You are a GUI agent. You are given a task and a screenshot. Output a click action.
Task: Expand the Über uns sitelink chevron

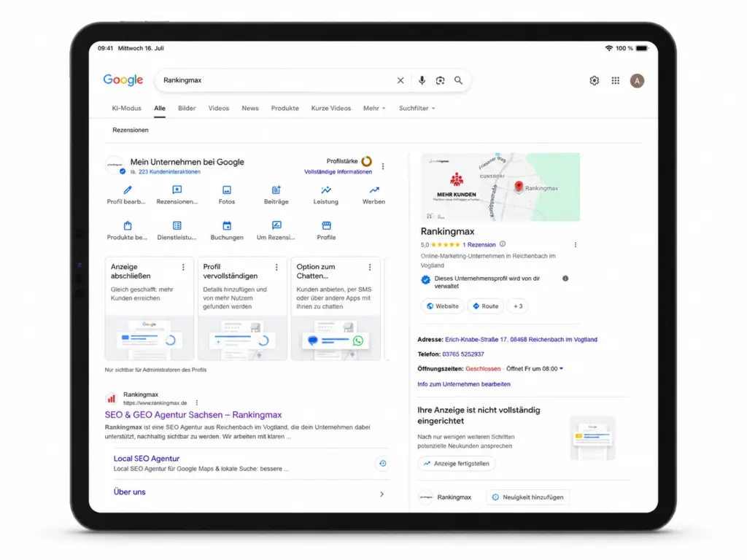382,494
